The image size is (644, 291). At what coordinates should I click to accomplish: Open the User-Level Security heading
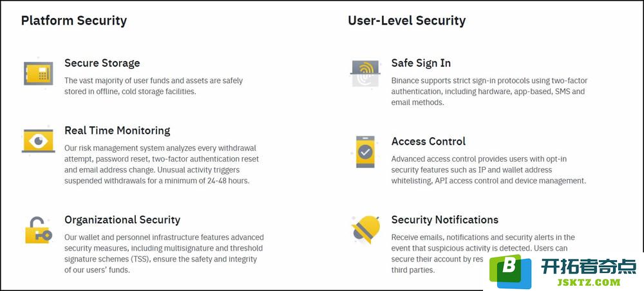point(406,21)
